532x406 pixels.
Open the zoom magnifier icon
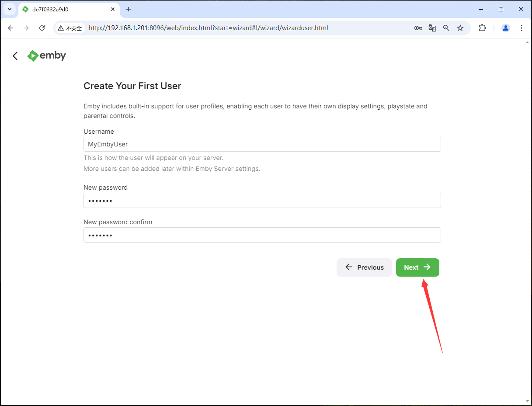(446, 28)
